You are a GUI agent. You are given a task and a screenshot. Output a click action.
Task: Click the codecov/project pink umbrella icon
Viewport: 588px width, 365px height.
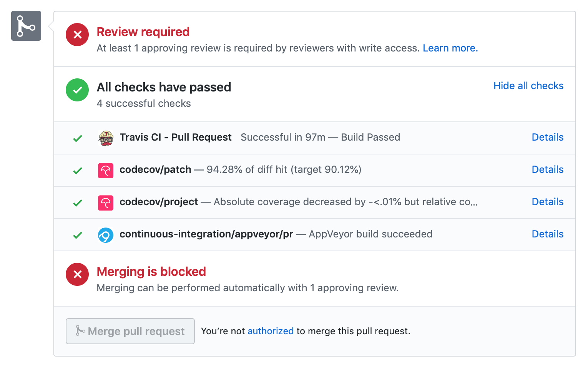pyautogui.click(x=106, y=202)
